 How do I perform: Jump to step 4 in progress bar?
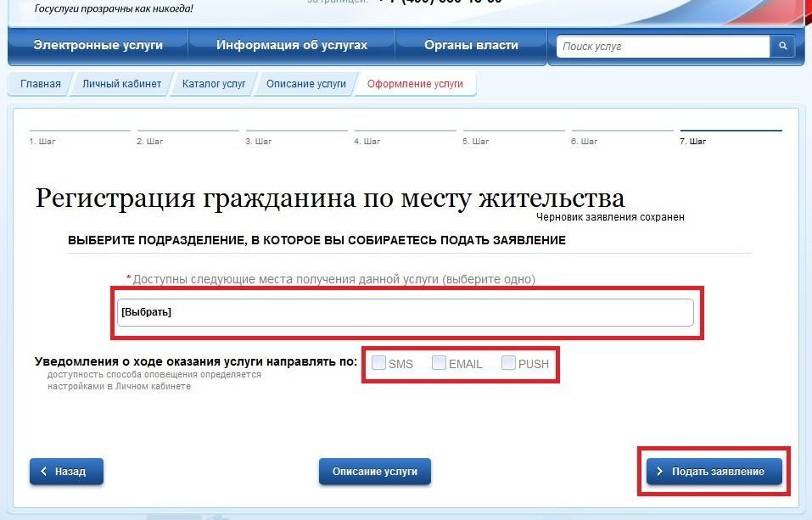click(404, 136)
